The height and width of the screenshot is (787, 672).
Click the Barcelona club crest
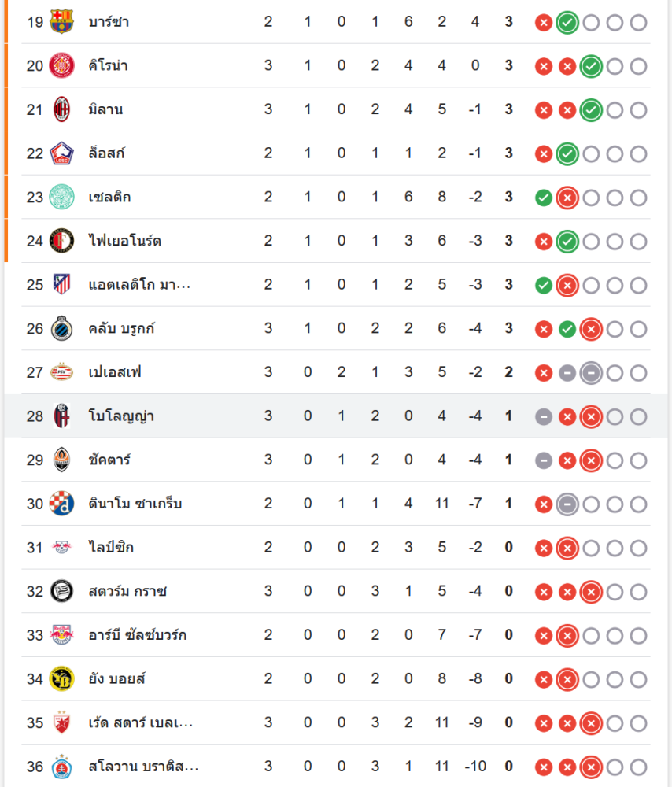[x=61, y=21]
